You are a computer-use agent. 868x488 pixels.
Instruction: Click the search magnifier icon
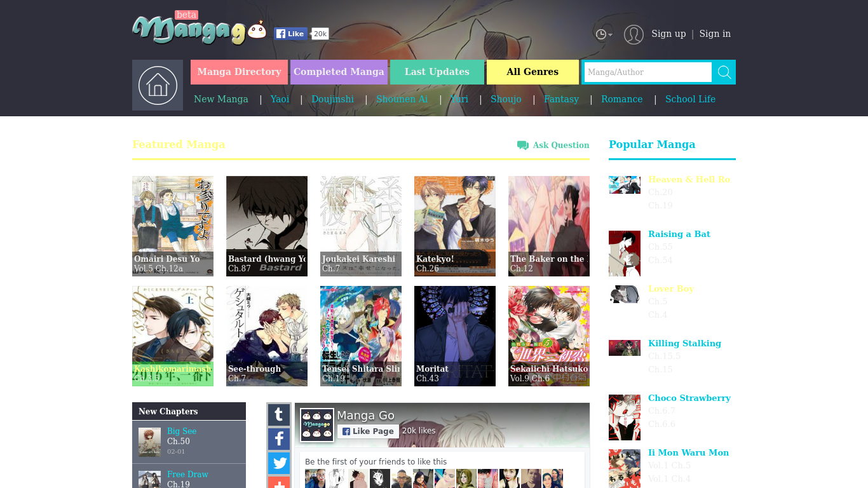coord(724,72)
